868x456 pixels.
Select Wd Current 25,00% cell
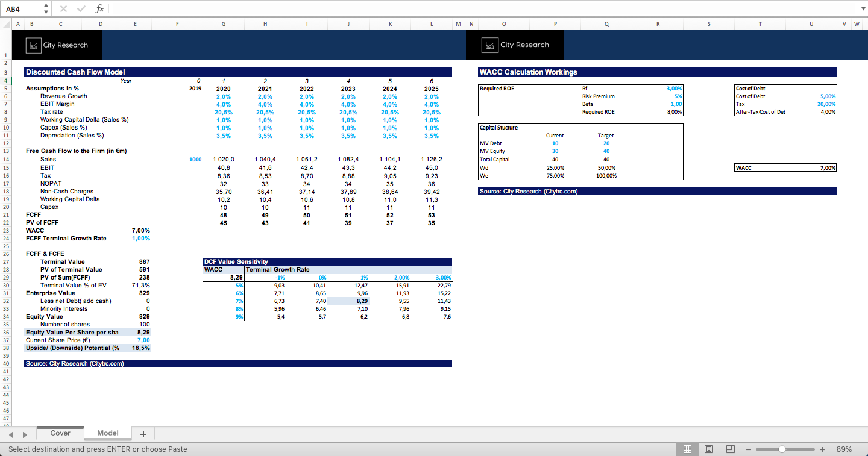tap(555, 167)
